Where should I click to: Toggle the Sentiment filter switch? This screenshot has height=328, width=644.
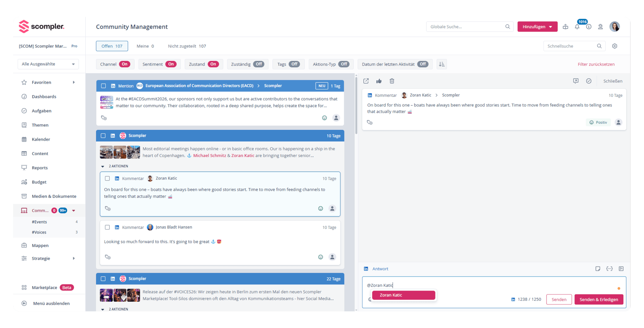[171, 64]
